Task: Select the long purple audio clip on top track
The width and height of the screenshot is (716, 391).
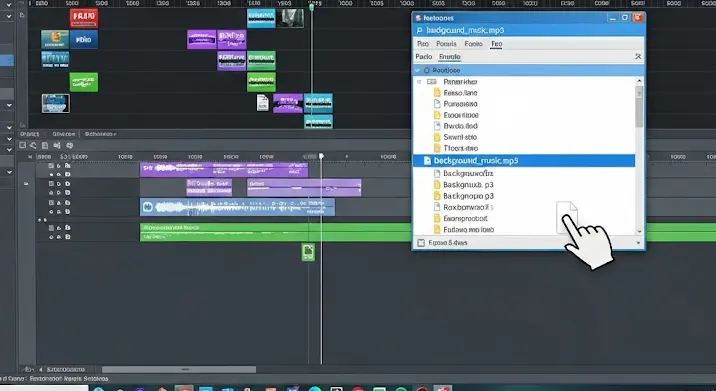Action: point(224,169)
